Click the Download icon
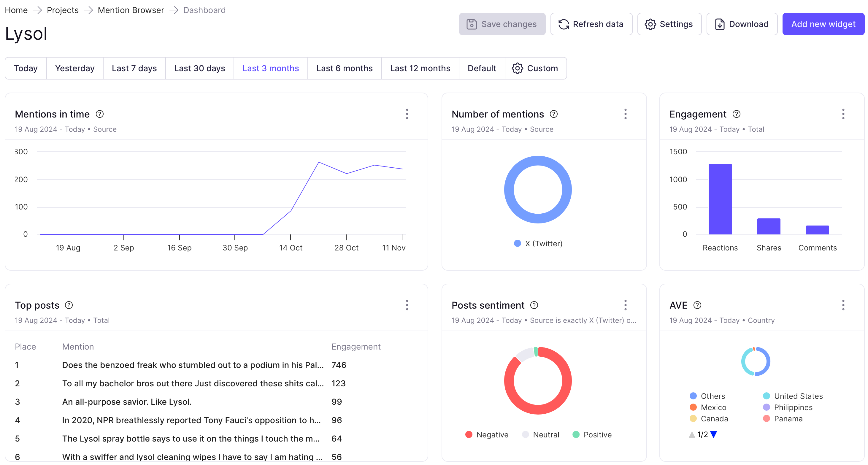 719,24
